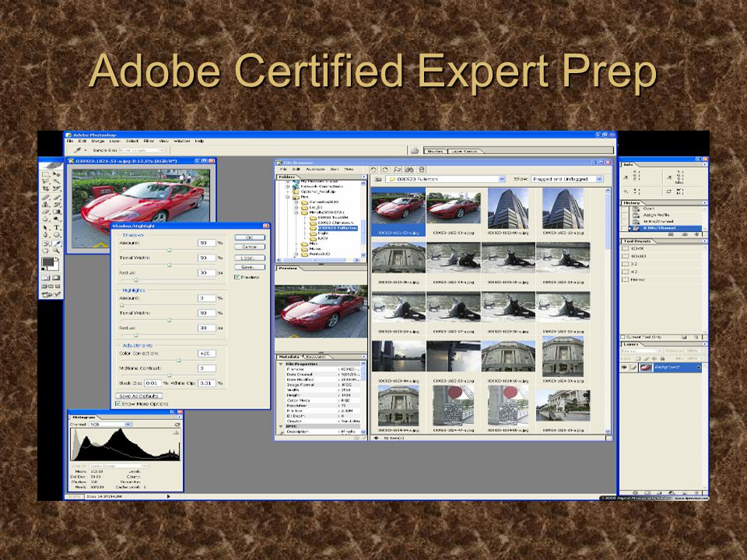747x560 pixels.
Task: Switch to the Brushes tab in palette well
Action: coord(436,151)
